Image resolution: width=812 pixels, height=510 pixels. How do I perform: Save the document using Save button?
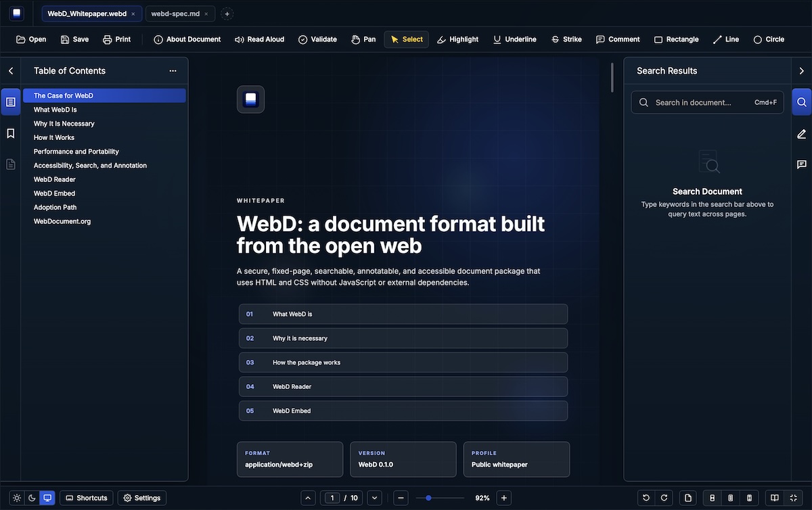[x=74, y=39]
